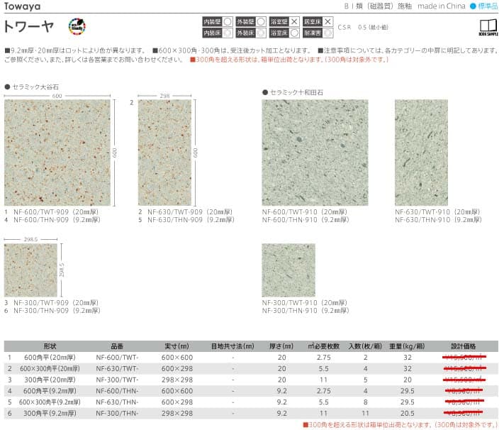Click the double-circle mark next to 外装床
Screen dimensions: 504x430
pyautogui.click(x=261, y=33)
